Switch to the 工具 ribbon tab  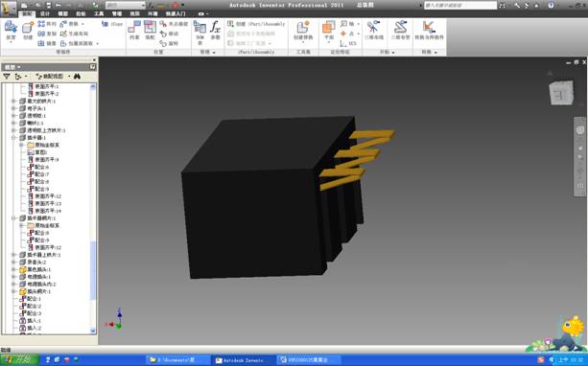99,13
